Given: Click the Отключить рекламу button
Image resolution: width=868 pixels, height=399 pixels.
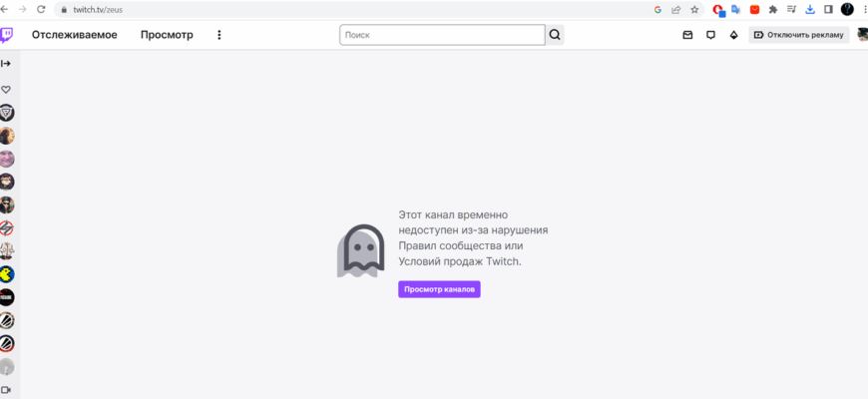Looking at the screenshot, I should 798,35.
